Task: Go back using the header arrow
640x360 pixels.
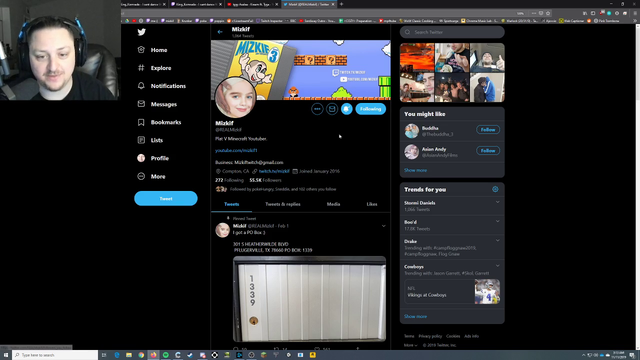Action: 220,32
